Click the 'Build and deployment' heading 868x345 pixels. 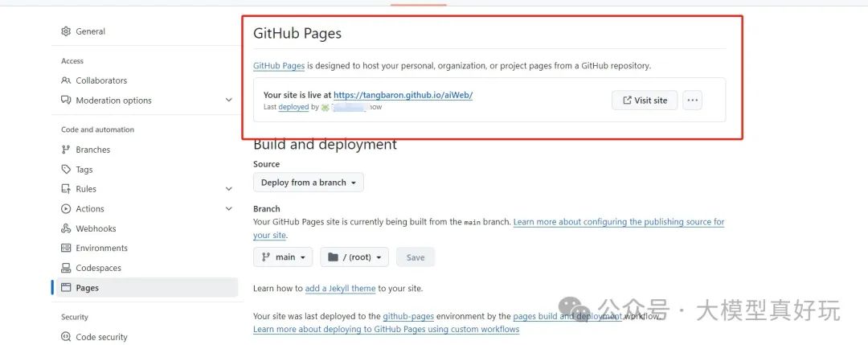tap(325, 145)
